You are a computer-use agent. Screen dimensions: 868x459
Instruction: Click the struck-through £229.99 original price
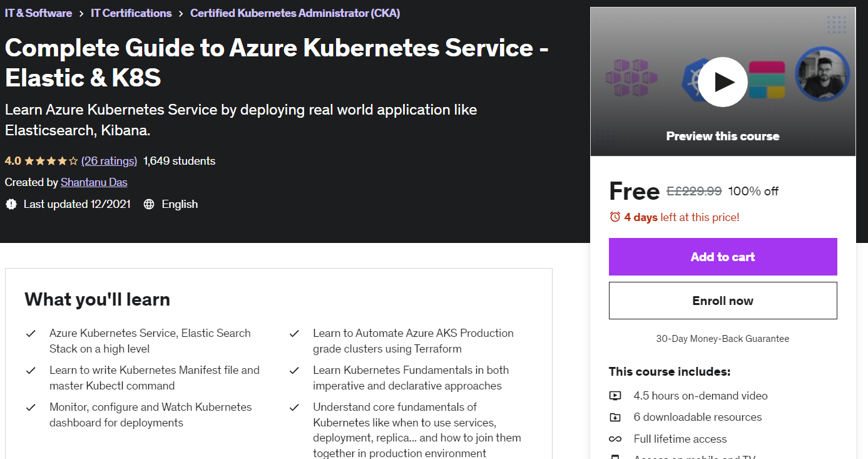click(694, 191)
